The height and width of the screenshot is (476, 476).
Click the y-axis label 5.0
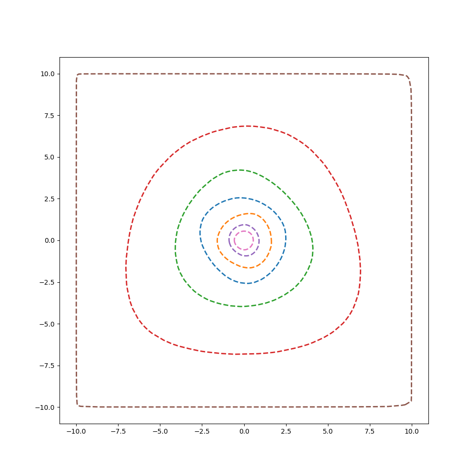50,157
